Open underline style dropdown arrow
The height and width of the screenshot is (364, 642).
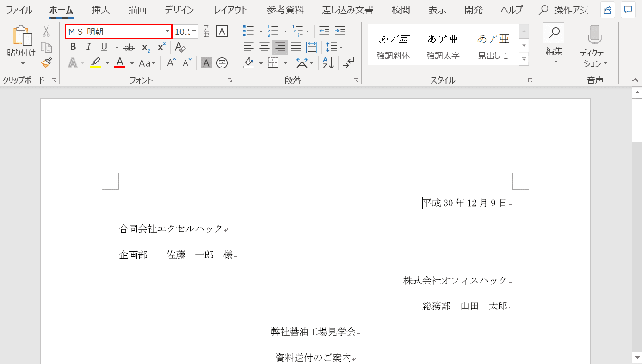click(x=117, y=47)
